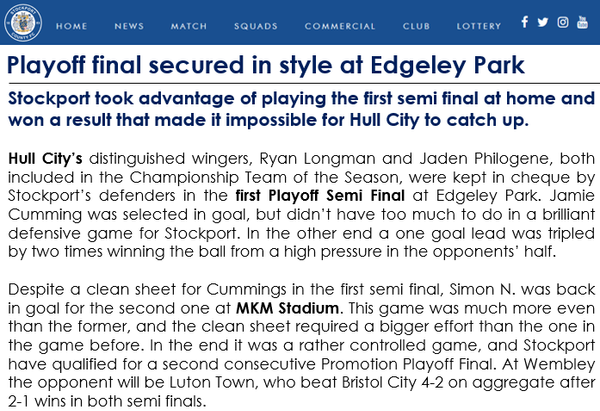Select the Match menu item
The height and width of the screenshot is (411, 600).
point(189,25)
